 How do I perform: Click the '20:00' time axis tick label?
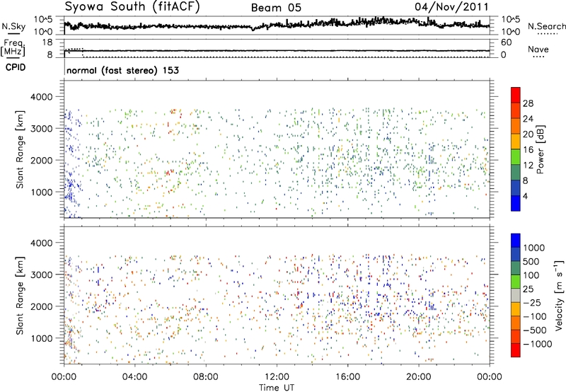419,377
